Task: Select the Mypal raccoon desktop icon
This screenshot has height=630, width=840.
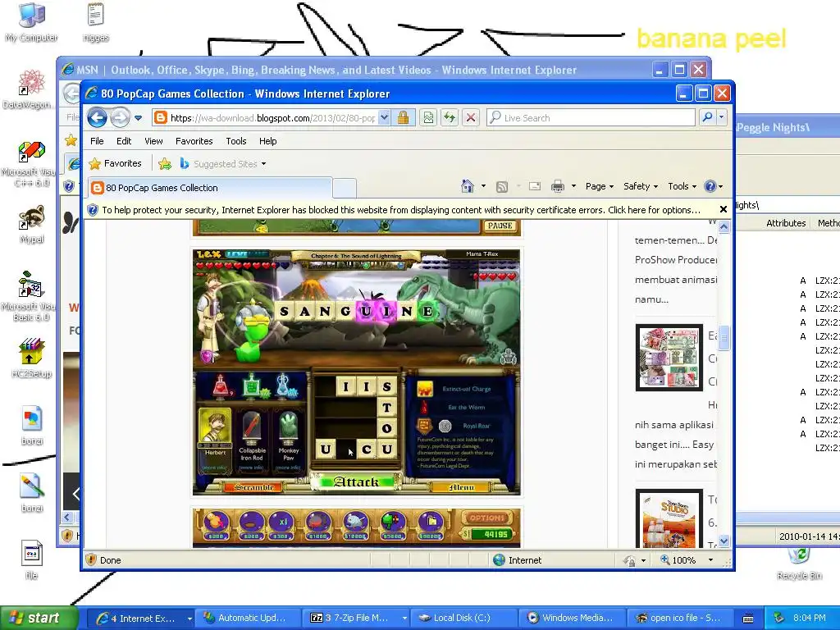Action: 32,224
